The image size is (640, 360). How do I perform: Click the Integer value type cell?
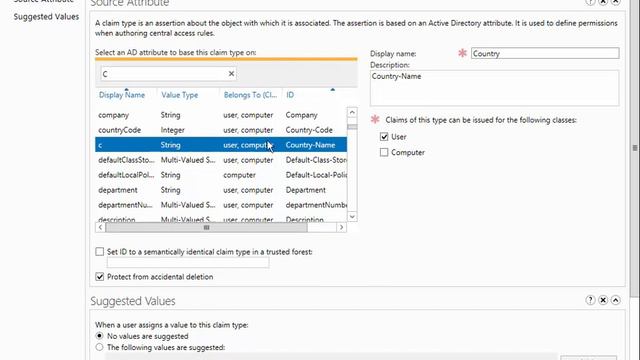coord(173,130)
